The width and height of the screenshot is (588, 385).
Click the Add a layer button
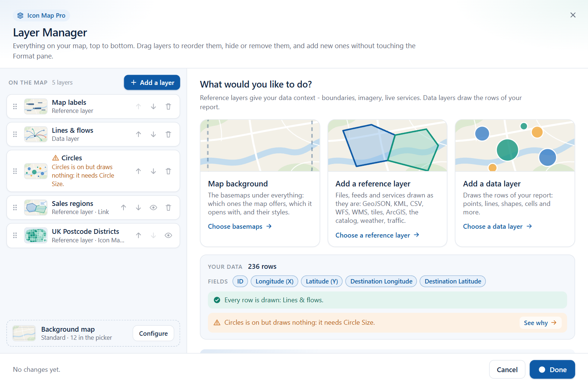(x=152, y=83)
